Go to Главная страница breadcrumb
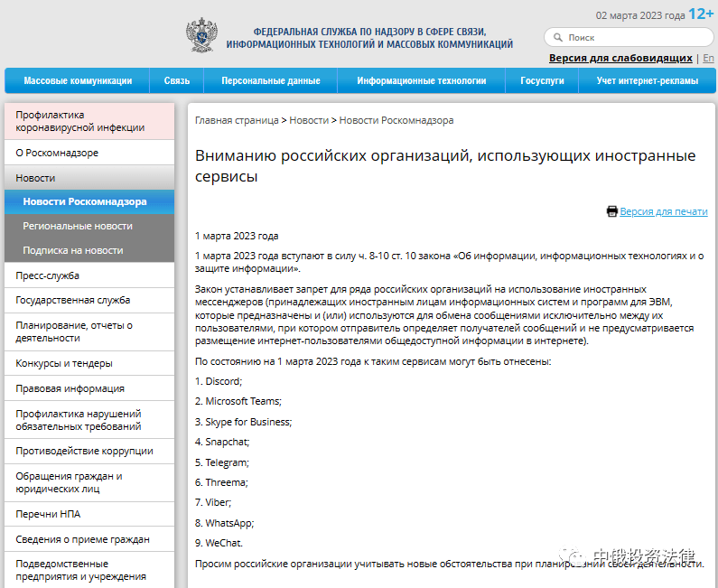Viewport: 718px width, 588px height. 237,120
